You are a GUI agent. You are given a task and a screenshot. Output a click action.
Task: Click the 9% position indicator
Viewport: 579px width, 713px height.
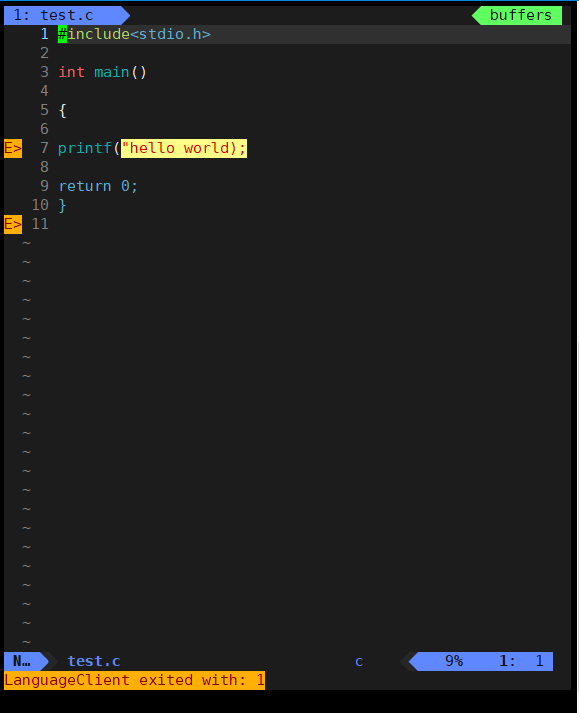coord(453,661)
